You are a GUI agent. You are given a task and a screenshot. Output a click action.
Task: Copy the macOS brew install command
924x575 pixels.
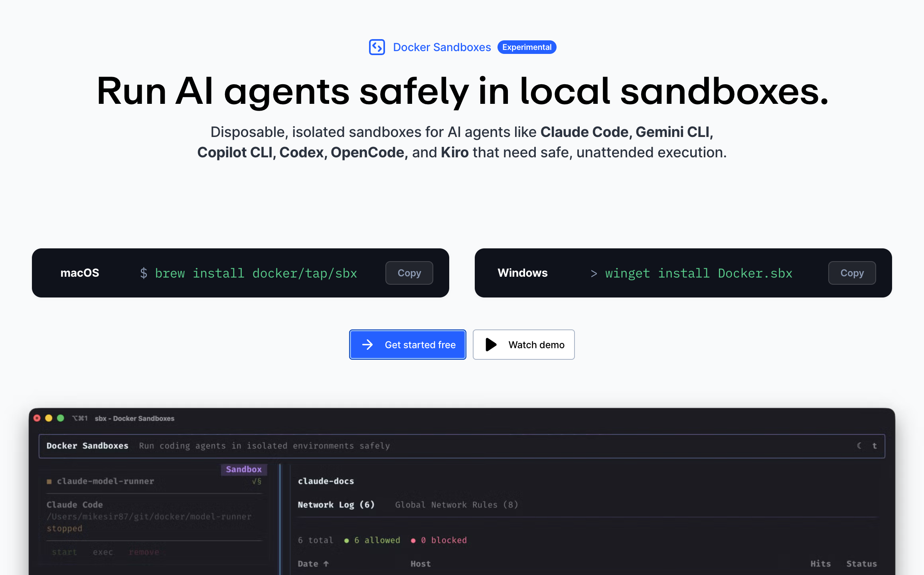tap(409, 273)
